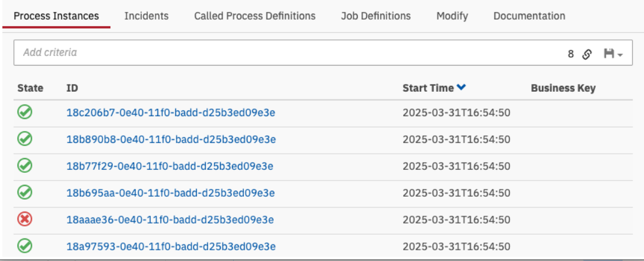Open the Documentation tab

click(529, 16)
